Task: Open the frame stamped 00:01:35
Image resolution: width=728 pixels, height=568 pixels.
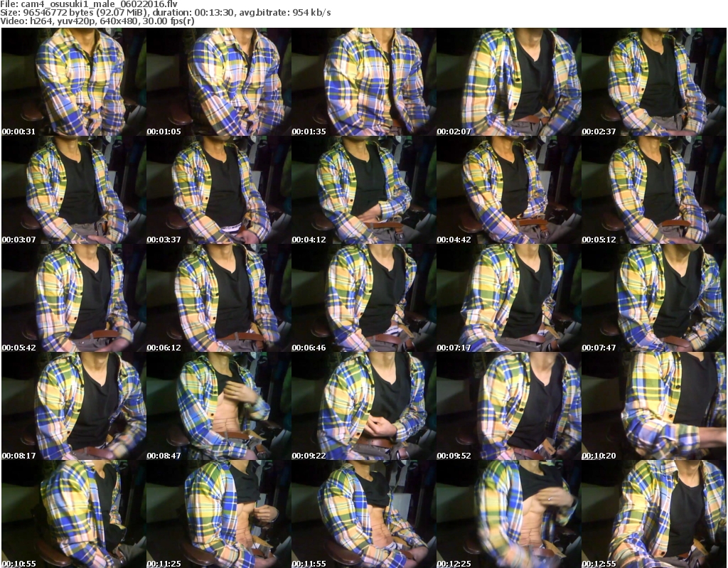Action: click(363, 82)
